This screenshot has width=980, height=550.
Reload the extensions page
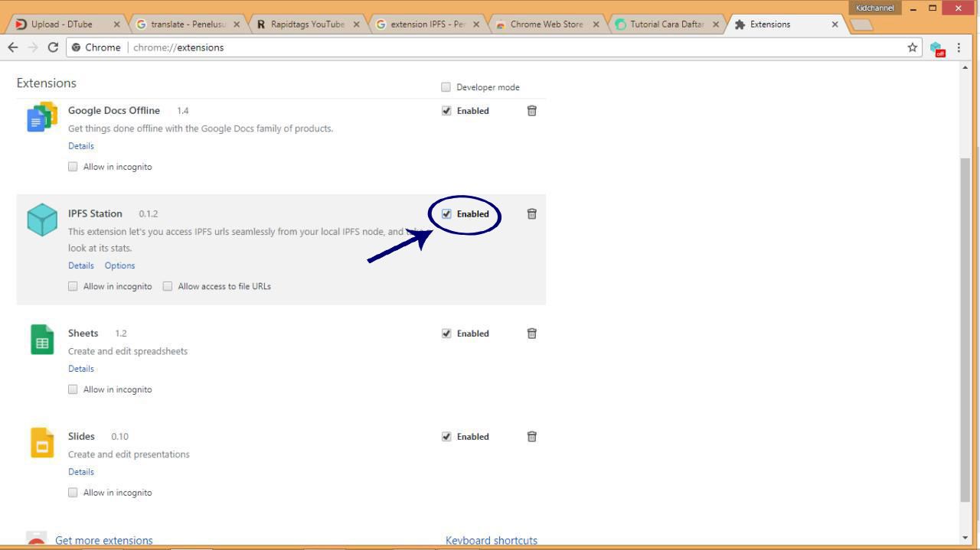(53, 47)
